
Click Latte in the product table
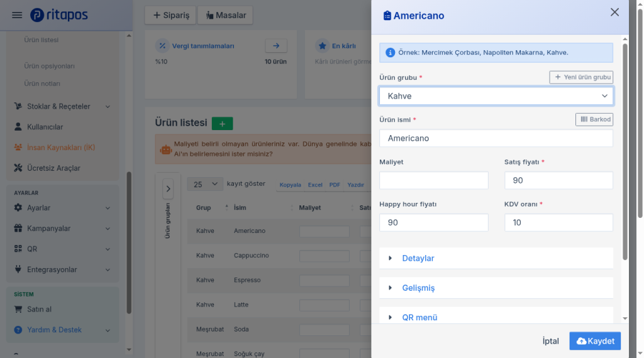coord(241,305)
